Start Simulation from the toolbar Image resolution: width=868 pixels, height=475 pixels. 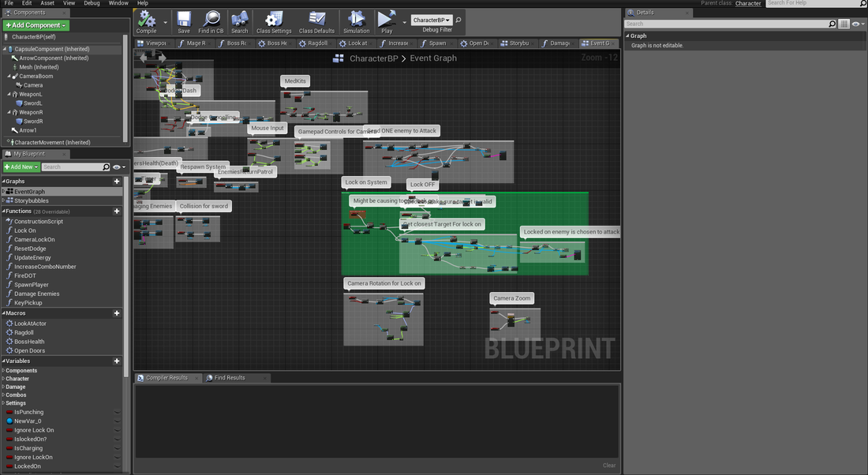[x=356, y=20]
